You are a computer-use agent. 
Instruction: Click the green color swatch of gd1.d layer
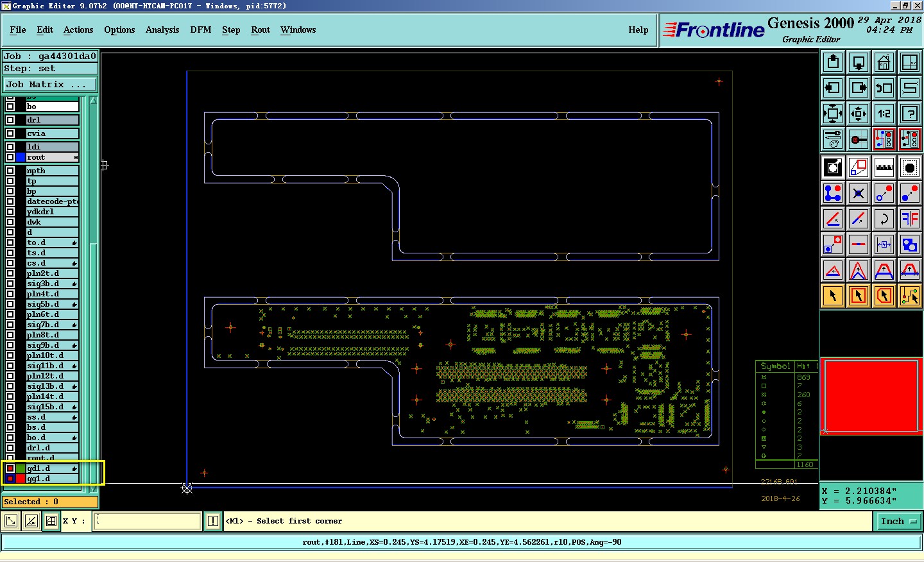click(x=21, y=468)
